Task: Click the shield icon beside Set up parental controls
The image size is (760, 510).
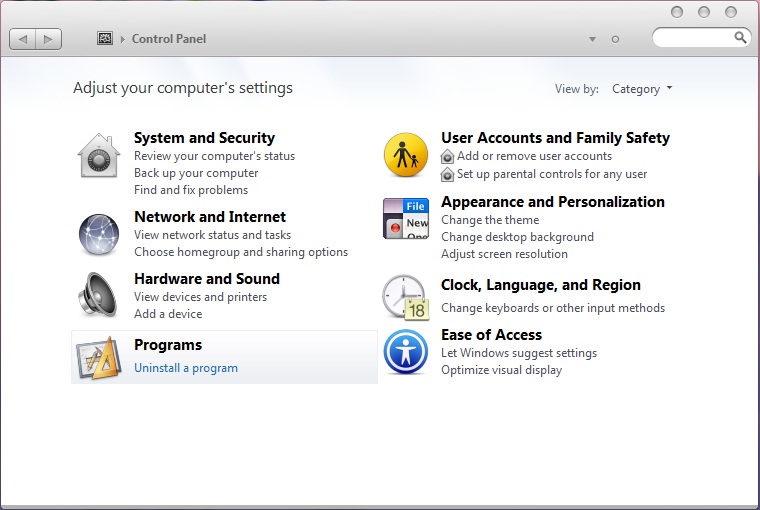Action: coord(447,175)
